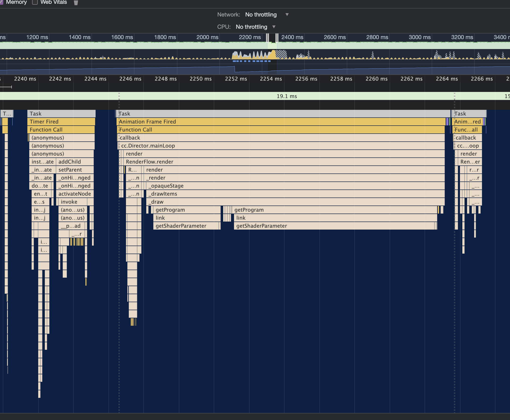Uncheck the Memory checkbox
This screenshot has width=510, height=420.
(x=1, y=2)
